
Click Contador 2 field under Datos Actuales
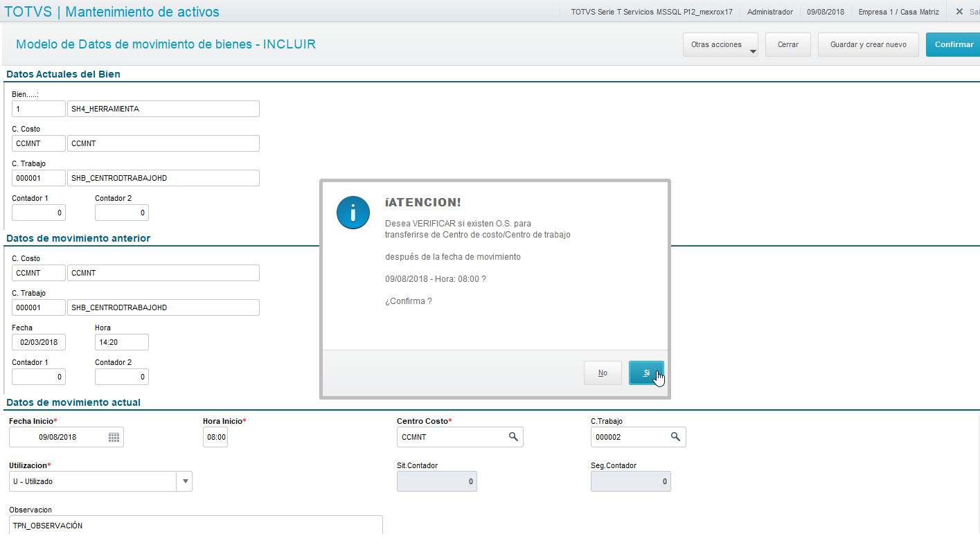122,213
